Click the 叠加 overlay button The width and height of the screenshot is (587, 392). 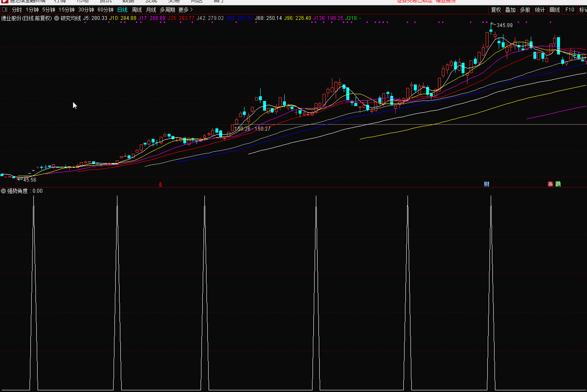(x=511, y=10)
